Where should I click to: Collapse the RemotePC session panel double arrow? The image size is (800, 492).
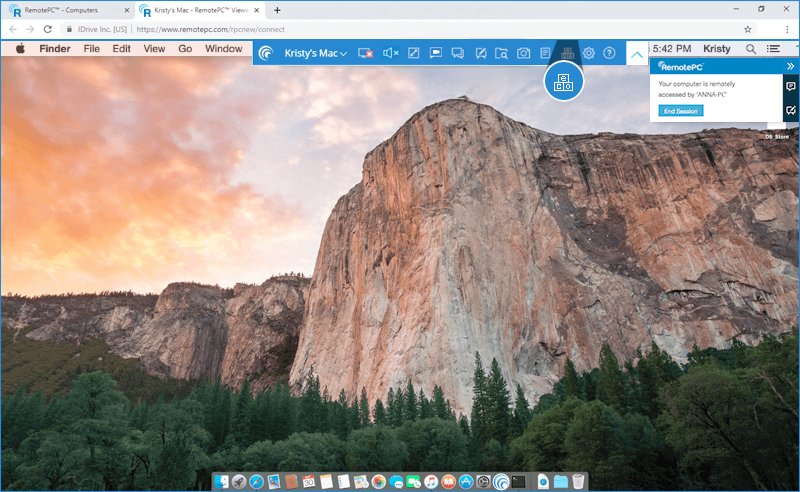790,66
